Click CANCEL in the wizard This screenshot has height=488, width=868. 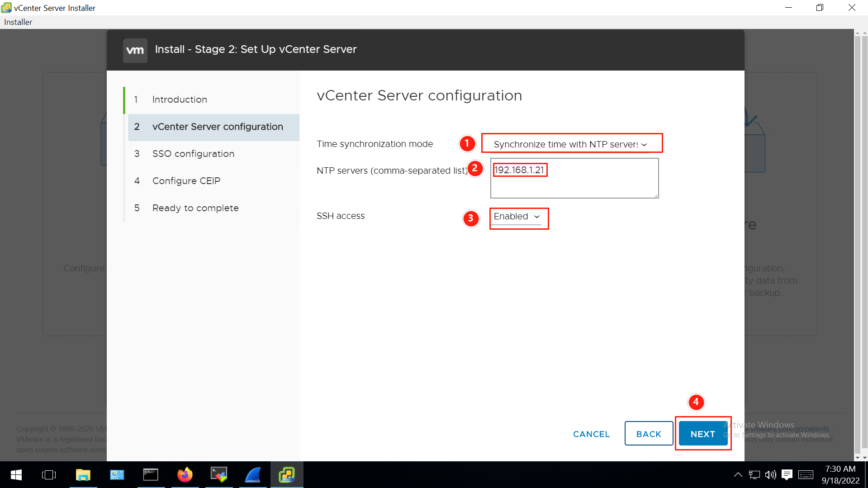(591, 434)
